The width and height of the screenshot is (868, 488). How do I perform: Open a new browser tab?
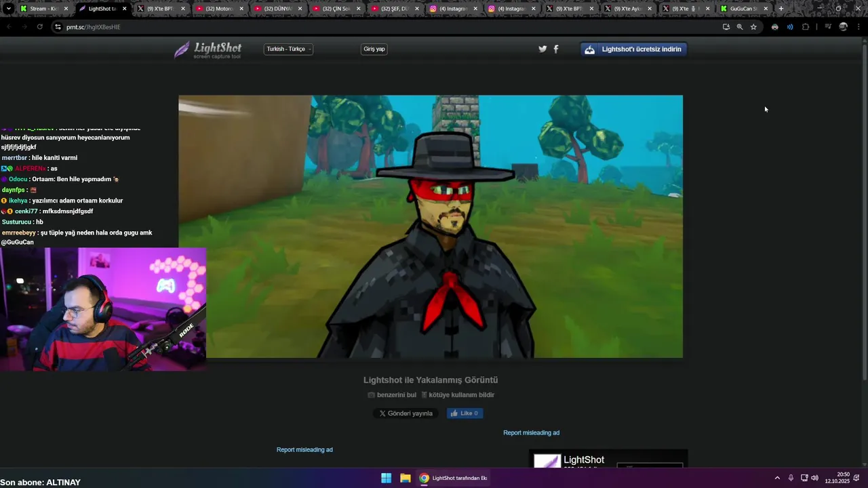point(781,9)
